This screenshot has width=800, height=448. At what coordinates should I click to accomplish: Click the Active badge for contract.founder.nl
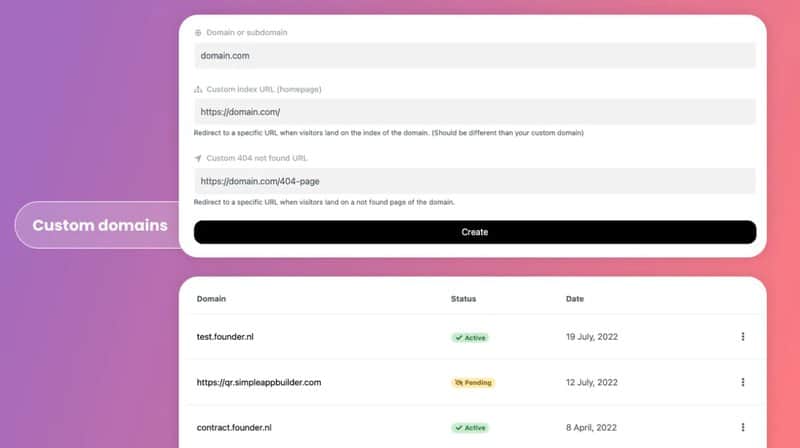coord(470,428)
